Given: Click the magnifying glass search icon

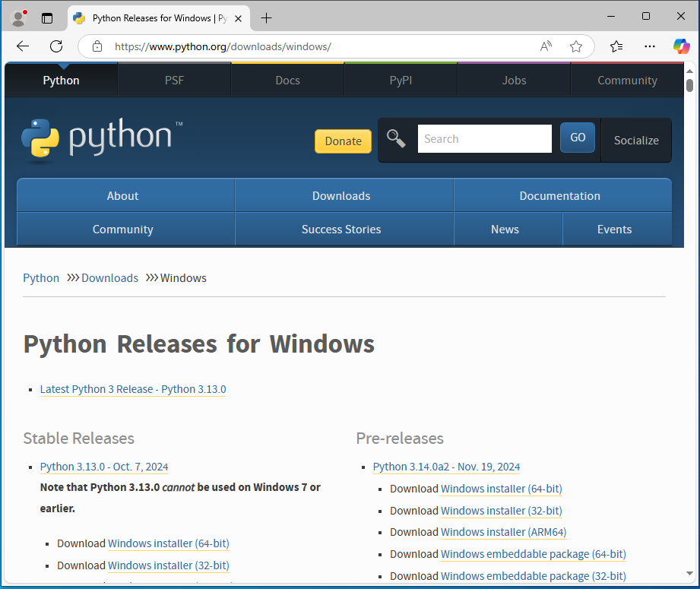Looking at the screenshot, I should pyautogui.click(x=396, y=138).
